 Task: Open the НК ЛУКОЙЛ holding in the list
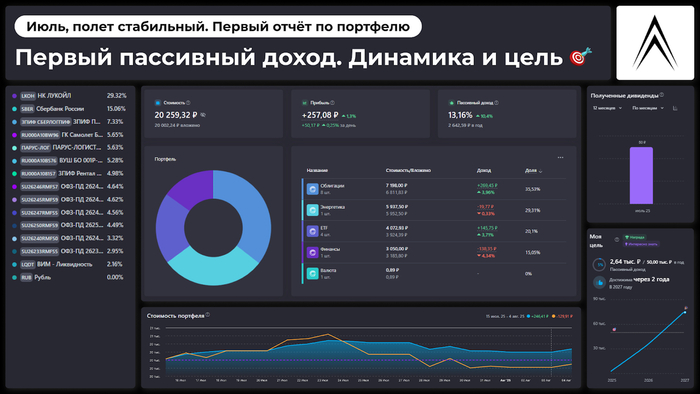pos(70,95)
